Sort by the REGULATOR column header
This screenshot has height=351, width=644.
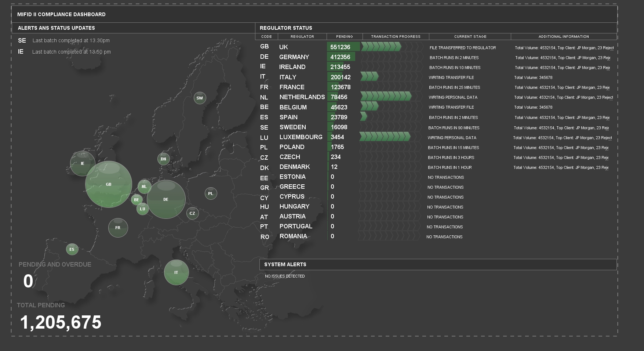point(302,36)
